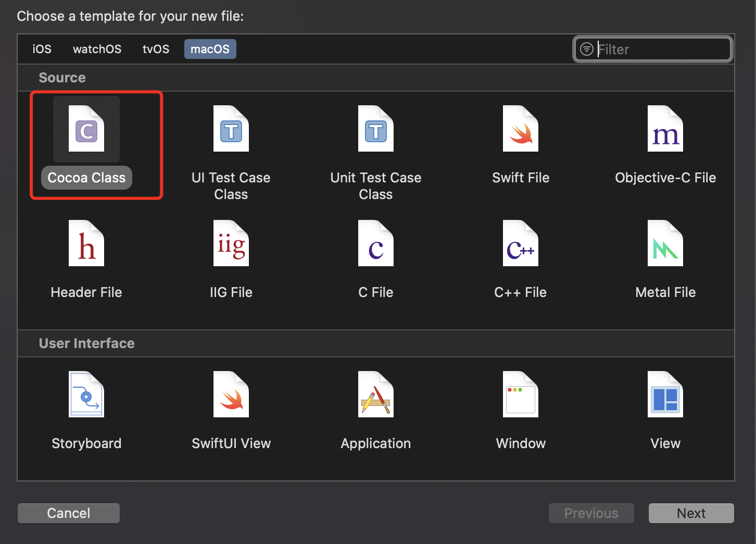
Task: Click the "Cocoa Class" label
Action: 86,178
